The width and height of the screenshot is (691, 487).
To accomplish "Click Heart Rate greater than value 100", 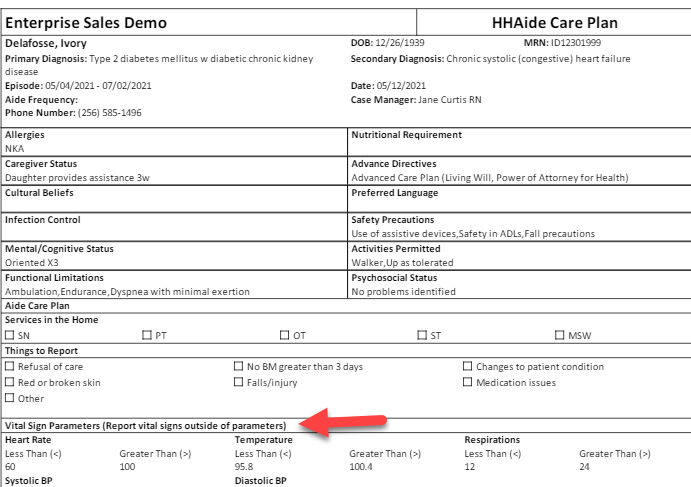I will click(x=127, y=467).
